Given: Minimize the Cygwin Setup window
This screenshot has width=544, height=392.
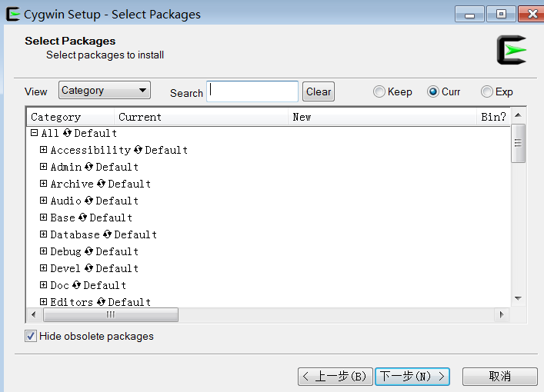Looking at the screenshot, I should click(x=469, y=14).
